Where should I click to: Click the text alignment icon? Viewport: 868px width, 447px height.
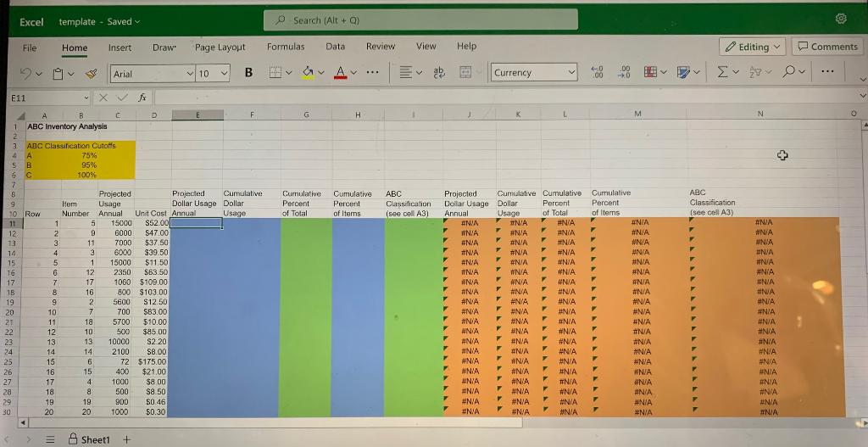406,73
